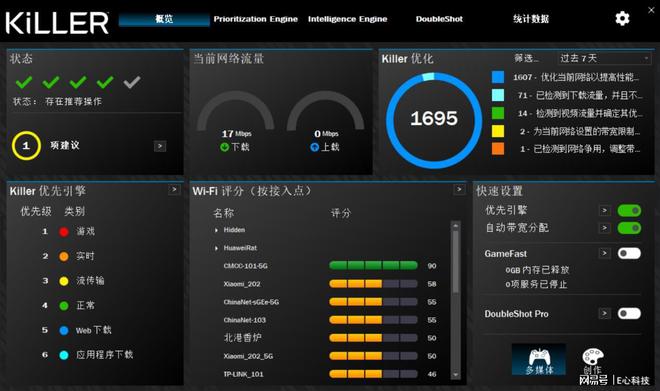Open Killer 优先引擎 panel arrow

pos(174,190)
